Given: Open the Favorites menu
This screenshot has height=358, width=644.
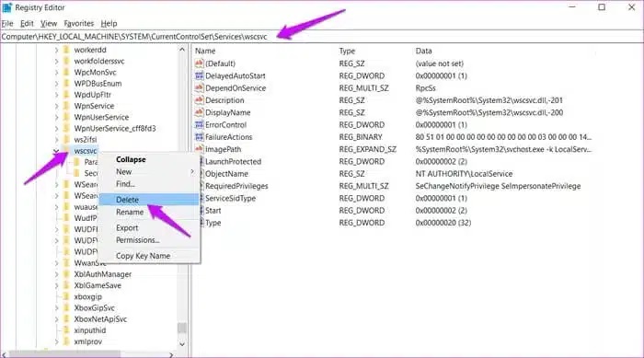Looking at the screenshot, I should pos(79,23).
